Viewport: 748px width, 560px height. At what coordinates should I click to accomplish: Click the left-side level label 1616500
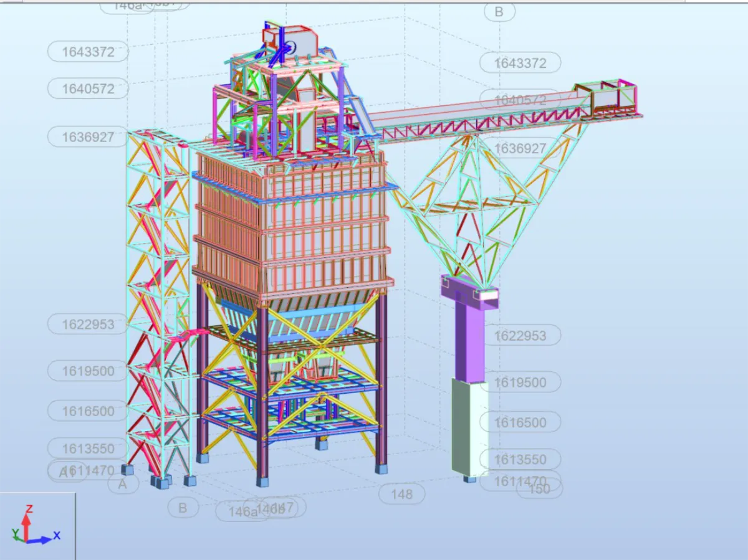[x=88, y=411]
